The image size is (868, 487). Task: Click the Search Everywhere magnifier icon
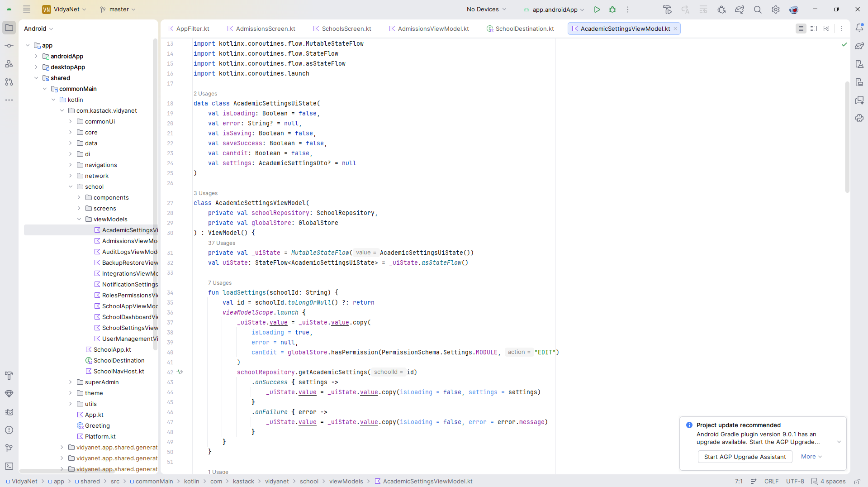pyautogui.click(x=758, y=10)
